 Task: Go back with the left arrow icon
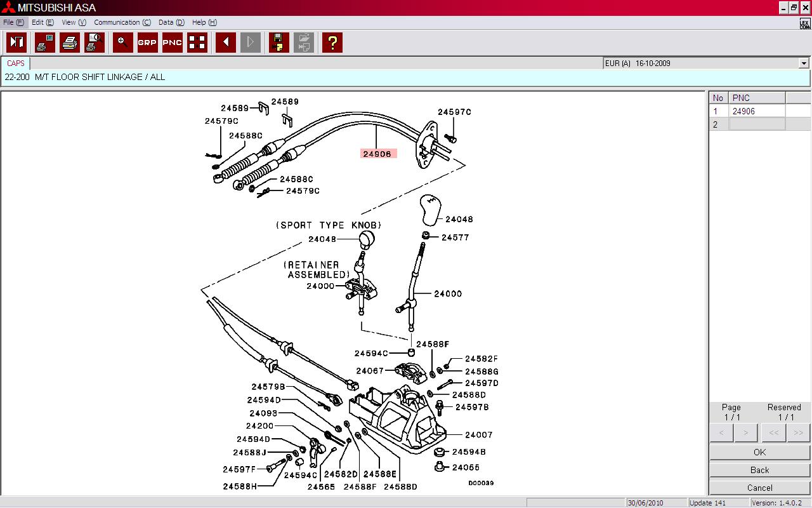[226, 43]
